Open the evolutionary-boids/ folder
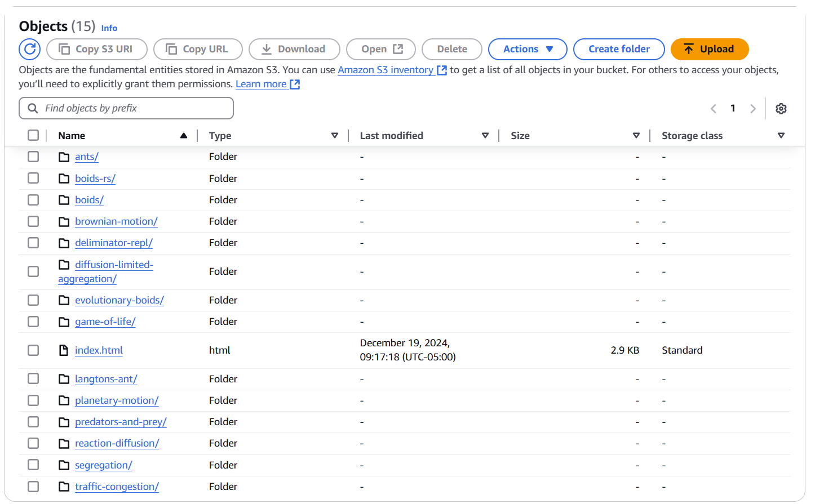The width and height of the screenshot is (815, 504). coord(119,300)
